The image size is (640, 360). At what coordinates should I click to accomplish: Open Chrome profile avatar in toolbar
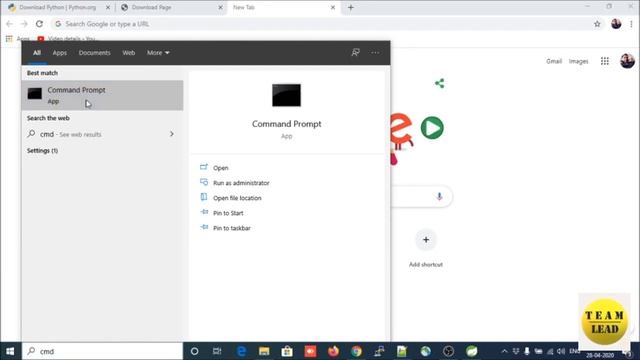tap(616, 24)
